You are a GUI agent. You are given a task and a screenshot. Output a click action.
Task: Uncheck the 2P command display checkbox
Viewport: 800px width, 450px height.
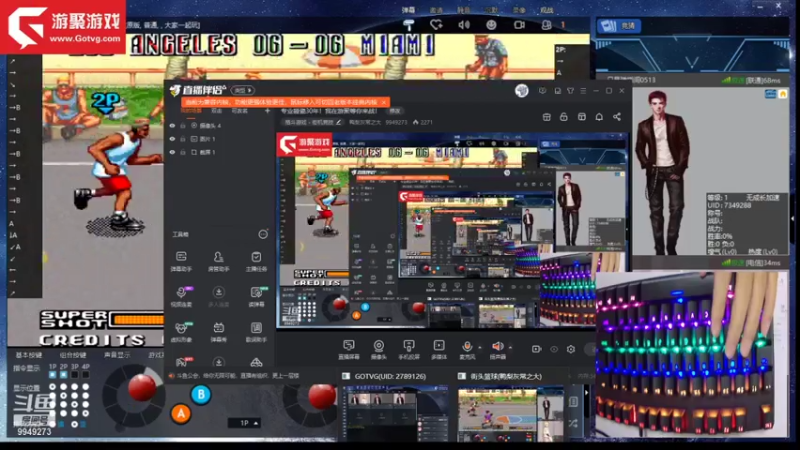(63, 374)
